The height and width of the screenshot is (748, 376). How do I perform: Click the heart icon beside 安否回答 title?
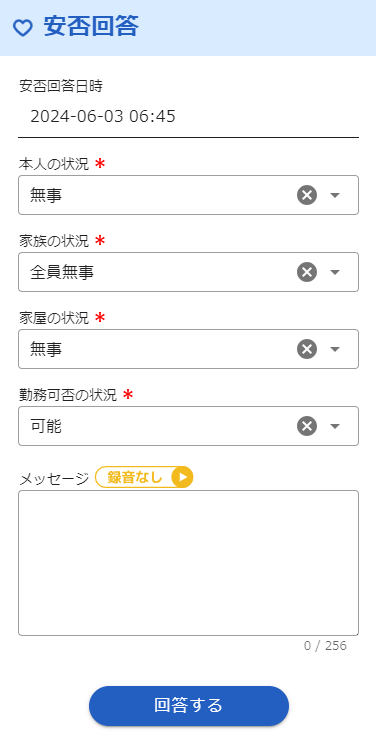[x=22, y=28]
